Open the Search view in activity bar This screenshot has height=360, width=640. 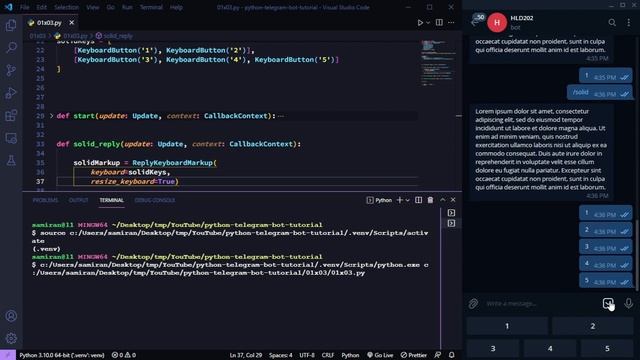pos(11,48)
